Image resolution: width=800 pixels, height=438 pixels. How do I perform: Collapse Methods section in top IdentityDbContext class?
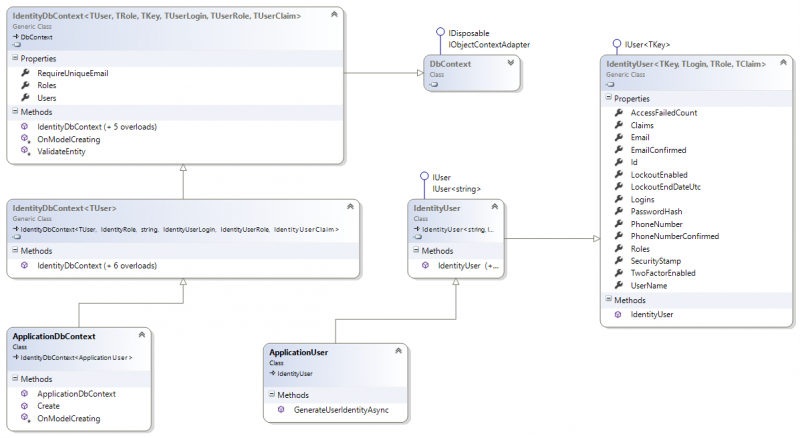click(x=15, y=111)
